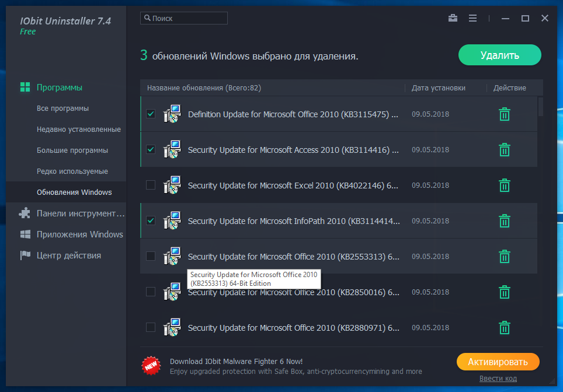Click the toolbox briefcase icon in title bar
The width and height of the screenshot is (563, 392).
[x=453, y=18]
